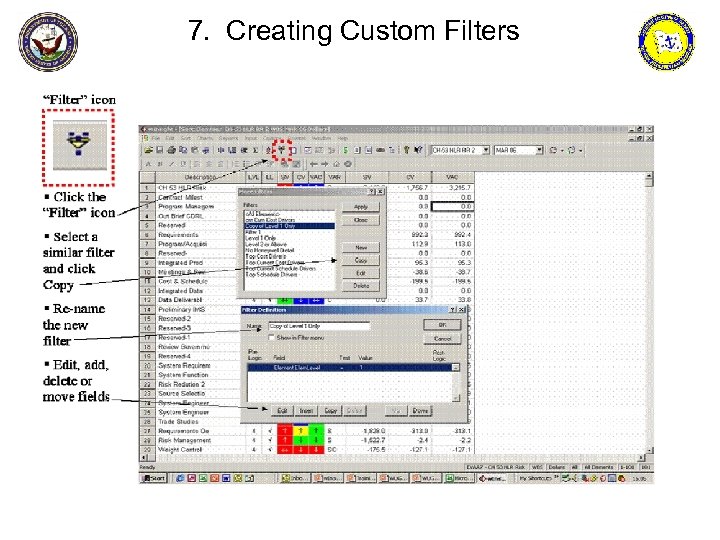Select the Element ElemLevel criteria row
The image size is (720, 540).
click(350, 368)
